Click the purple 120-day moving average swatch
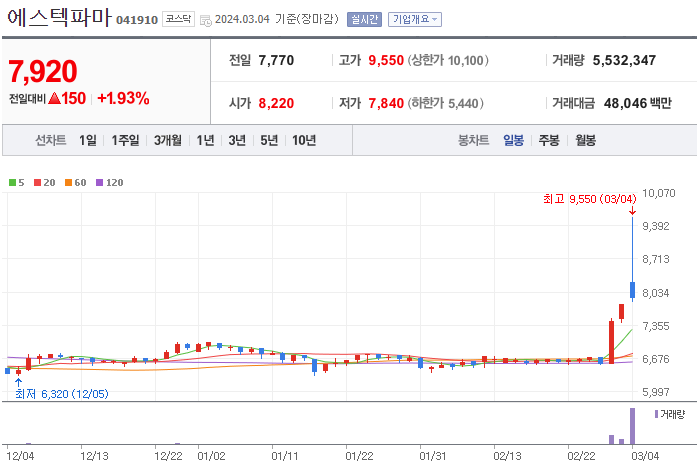Screen dimensions: 697x468 (100, 183)
